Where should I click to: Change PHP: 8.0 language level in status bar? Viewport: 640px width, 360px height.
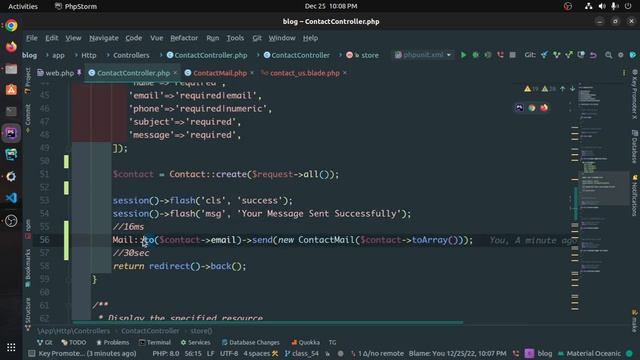[x=166, y=353]
